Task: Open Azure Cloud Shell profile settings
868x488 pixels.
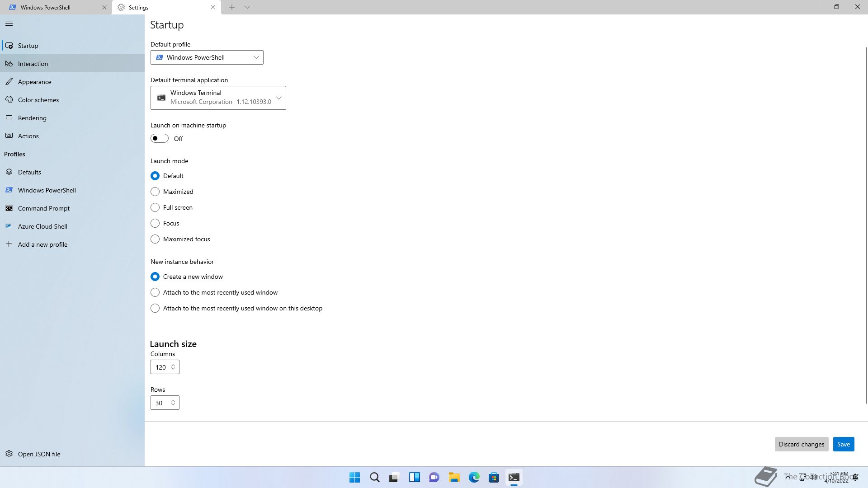Action: click(x=72, y=226)
